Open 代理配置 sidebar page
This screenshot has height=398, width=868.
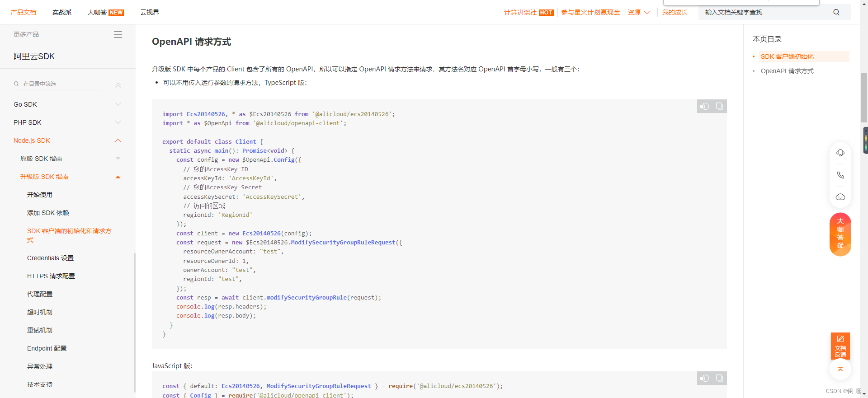coord(40,294)
